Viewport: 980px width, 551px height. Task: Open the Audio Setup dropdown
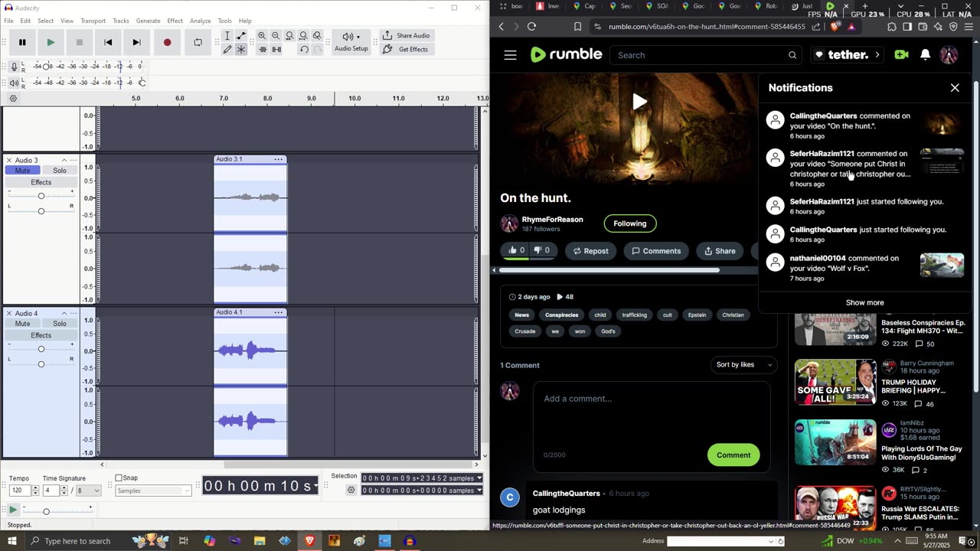tap(351, 42)
